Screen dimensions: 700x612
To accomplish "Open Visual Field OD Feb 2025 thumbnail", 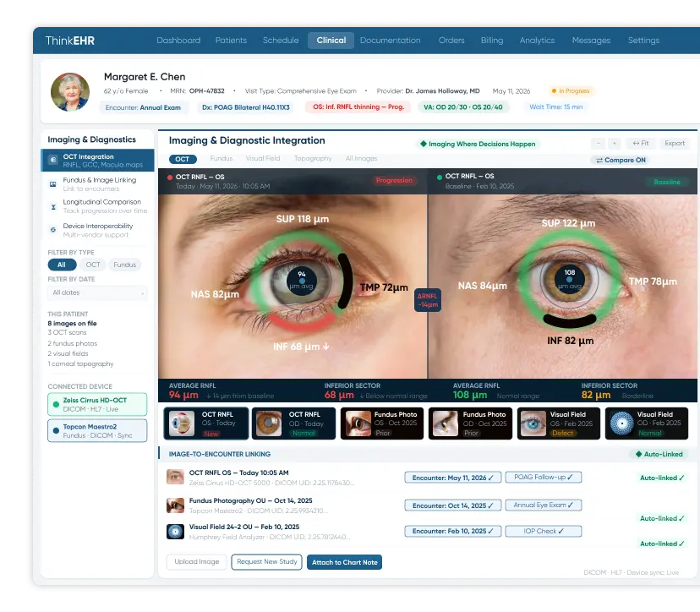I will tap(647, 423).
